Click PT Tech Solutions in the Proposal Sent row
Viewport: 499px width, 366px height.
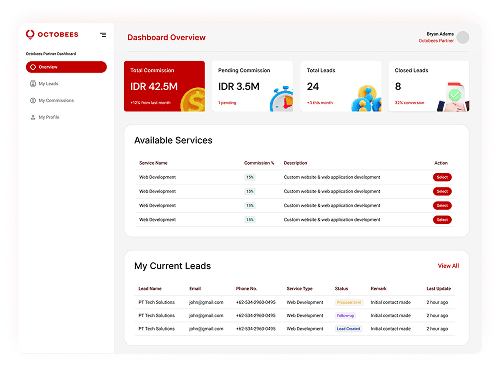(157, 302)
